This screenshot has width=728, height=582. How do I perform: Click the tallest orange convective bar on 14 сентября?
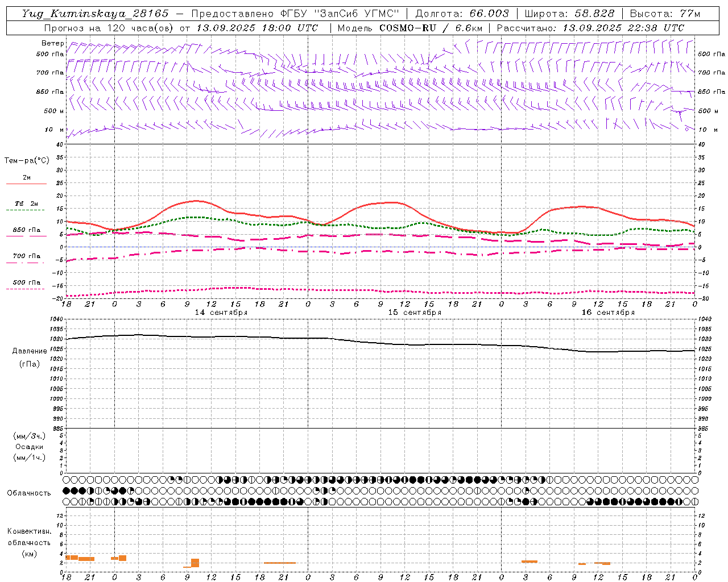coord(195,563)
